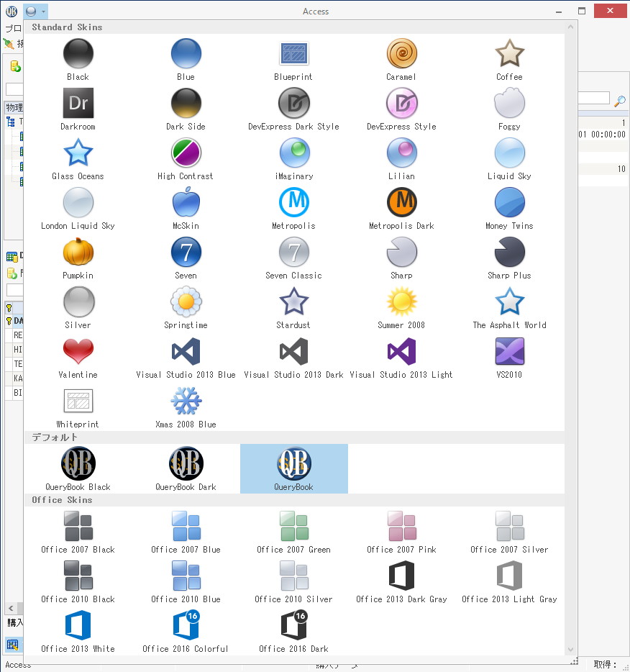
Task: Apply the Sharp skin
Action: click(x=402, y=258)
